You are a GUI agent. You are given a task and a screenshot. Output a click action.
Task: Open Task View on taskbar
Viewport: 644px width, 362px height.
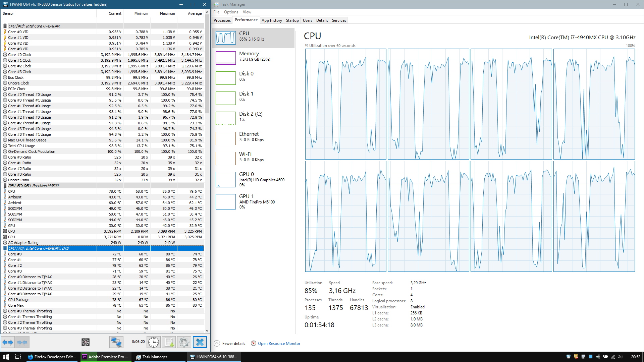[18, 357]
